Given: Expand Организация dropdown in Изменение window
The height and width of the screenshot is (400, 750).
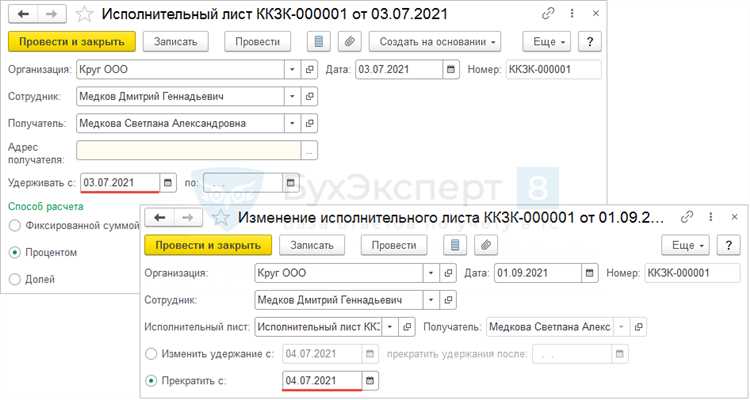Looking at the screenshot, I should [431, 273].
